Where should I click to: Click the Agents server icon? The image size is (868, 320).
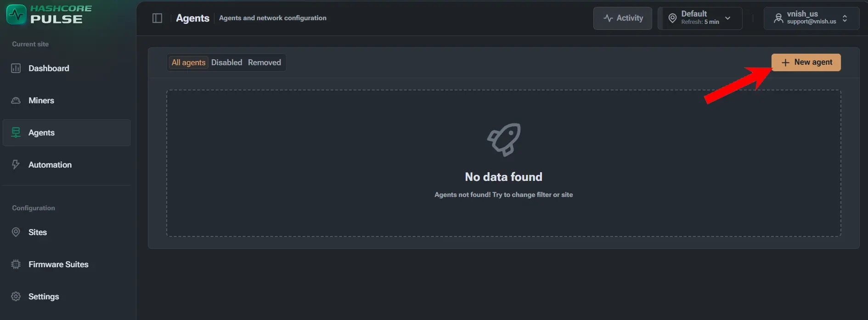tap(16, 133)
